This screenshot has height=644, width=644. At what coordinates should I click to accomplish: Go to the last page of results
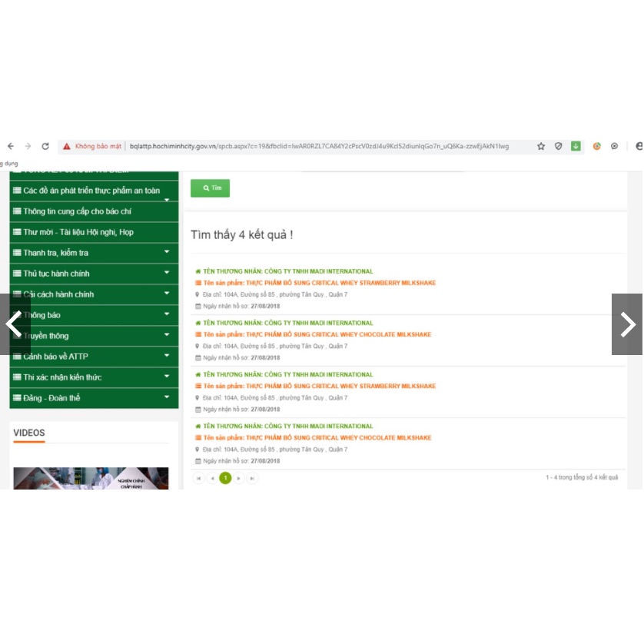point(252,478)
